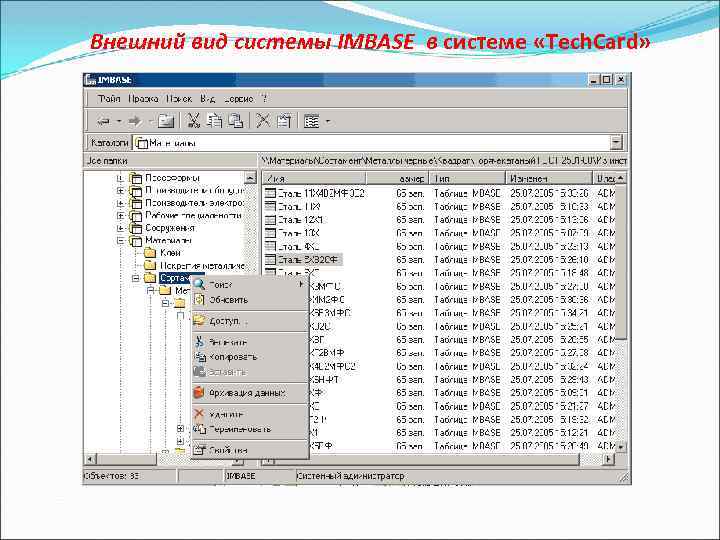
Task: Select the Клеи folder in tree
Action: click(x=170, y=253)
